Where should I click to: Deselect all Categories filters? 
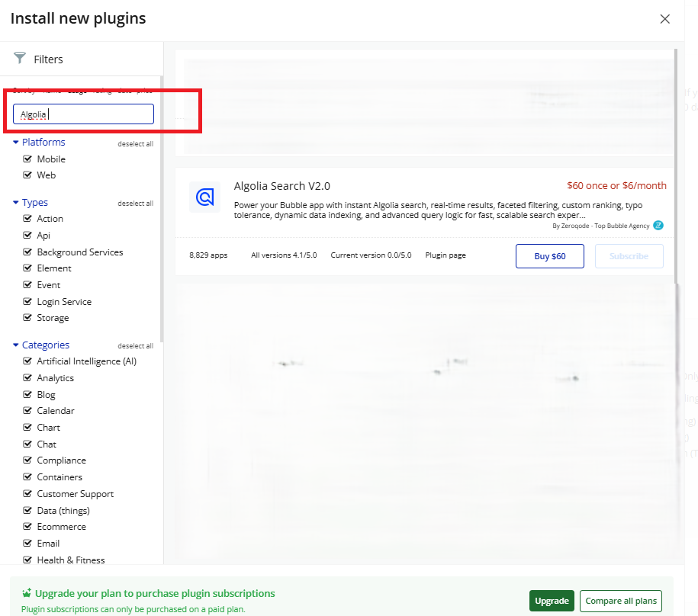click(135, 346)
